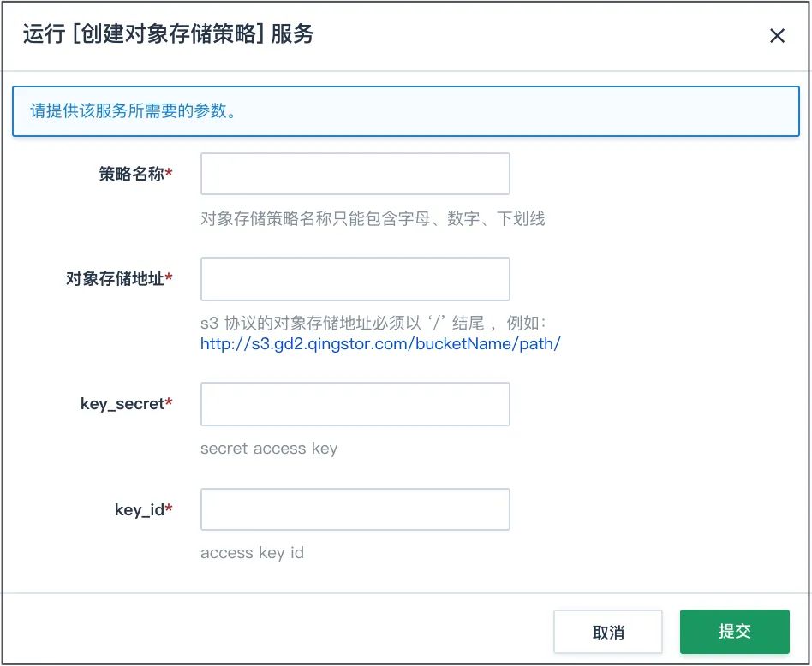Select the key_id input field
Viewport: 812px width, 666px height.
tap(355, 509)
